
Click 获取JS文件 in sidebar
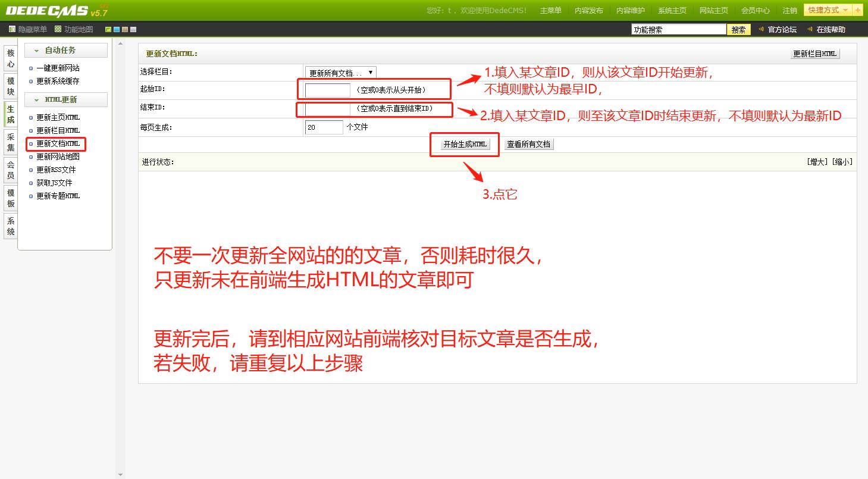[x=54, y=183]
